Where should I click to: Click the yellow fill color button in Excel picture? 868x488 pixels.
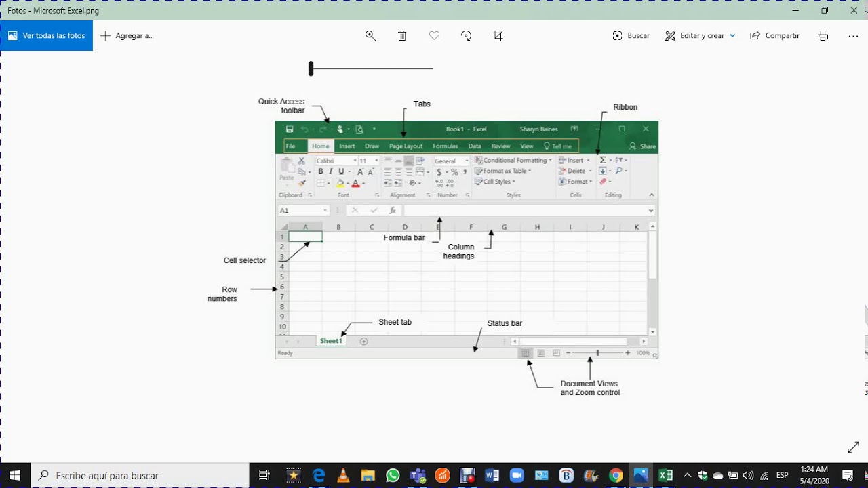[340, 183]
